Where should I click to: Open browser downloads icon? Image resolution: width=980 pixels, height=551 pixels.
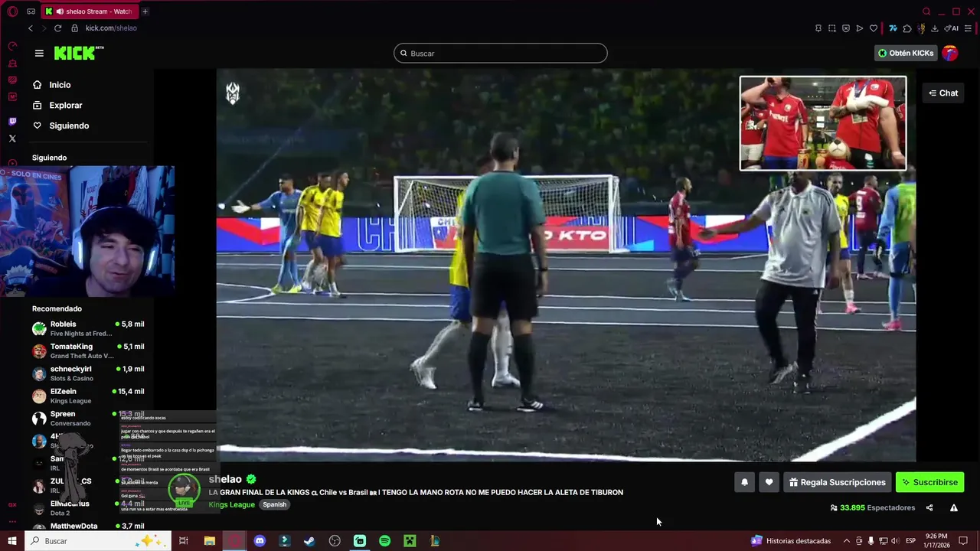(935, 28)
